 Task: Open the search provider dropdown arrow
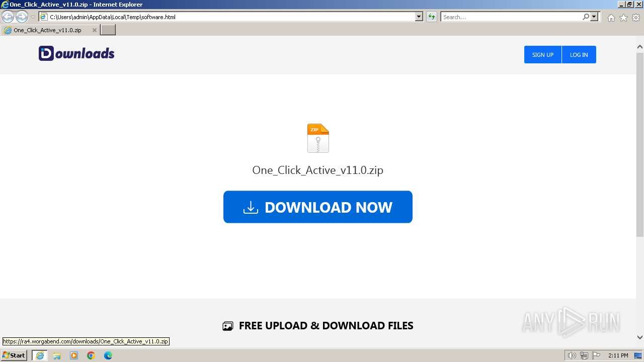[594, 17]
